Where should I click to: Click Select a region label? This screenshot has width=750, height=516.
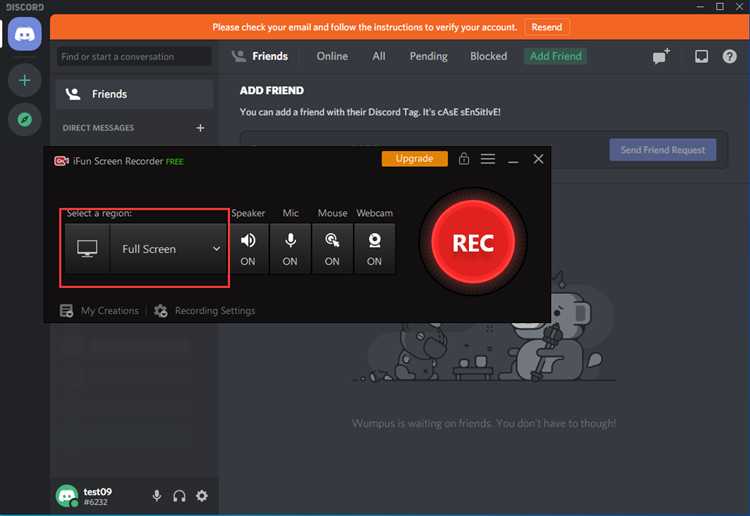(99, 213)
